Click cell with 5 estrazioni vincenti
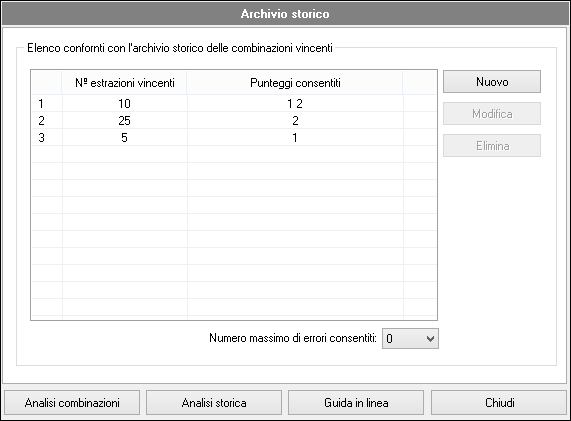The height and width of the screenshot is (421, 571). [125, 138]
